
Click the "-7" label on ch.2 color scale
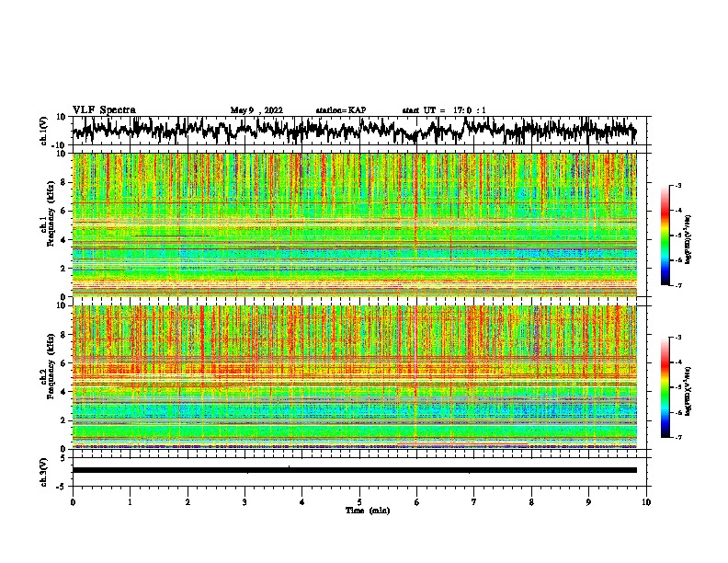678,437
